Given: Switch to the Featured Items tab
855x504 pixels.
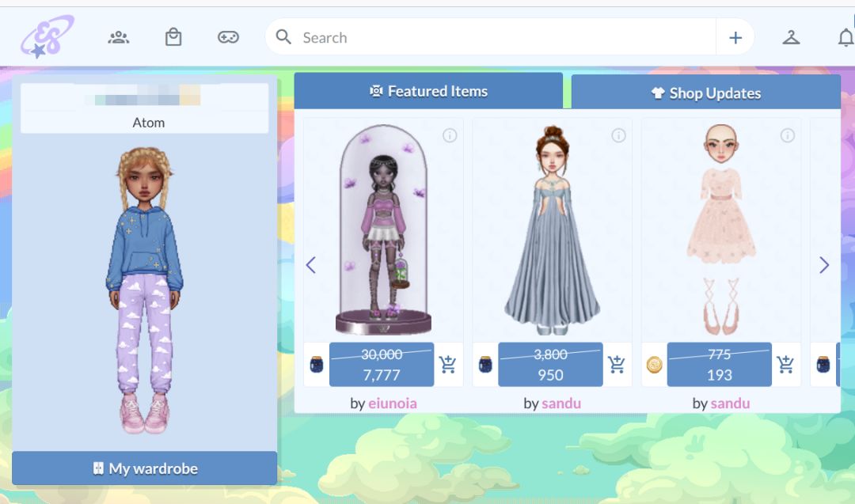Looking at the screenshot, I should 428,91.
